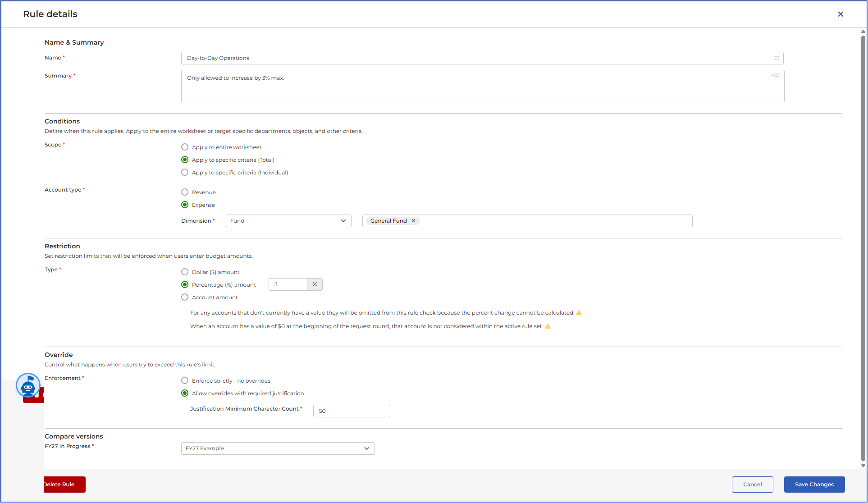Image resolution: width=868 pixels, height=503 pixels.
Task: Click the warning icon after omitted accounts note
Action: pyautogui.click(x=579, y=313)
